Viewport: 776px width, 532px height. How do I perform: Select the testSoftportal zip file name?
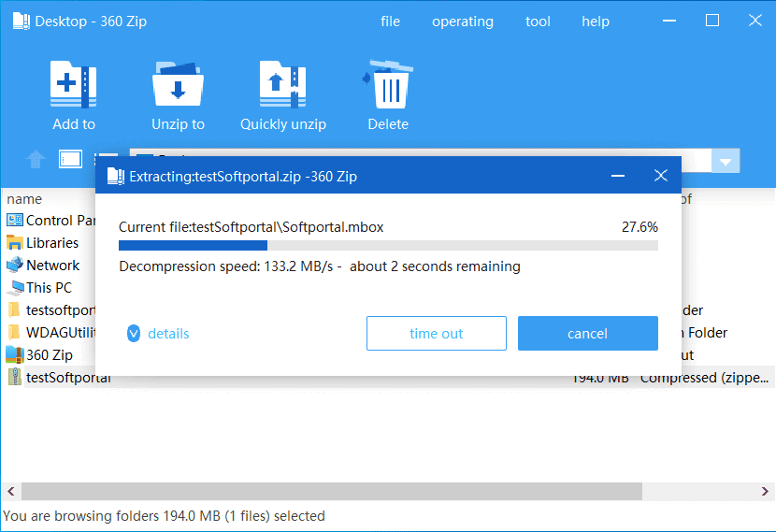tap(68, 378)
